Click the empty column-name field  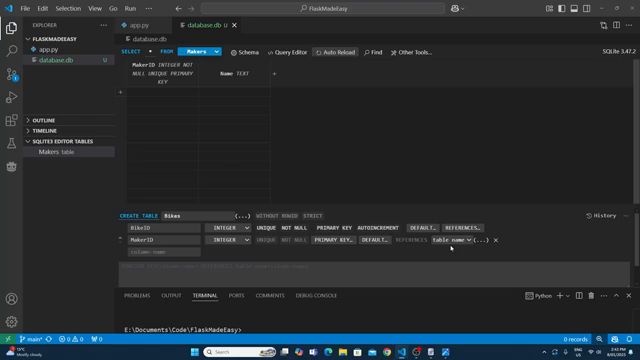[164, 252]
